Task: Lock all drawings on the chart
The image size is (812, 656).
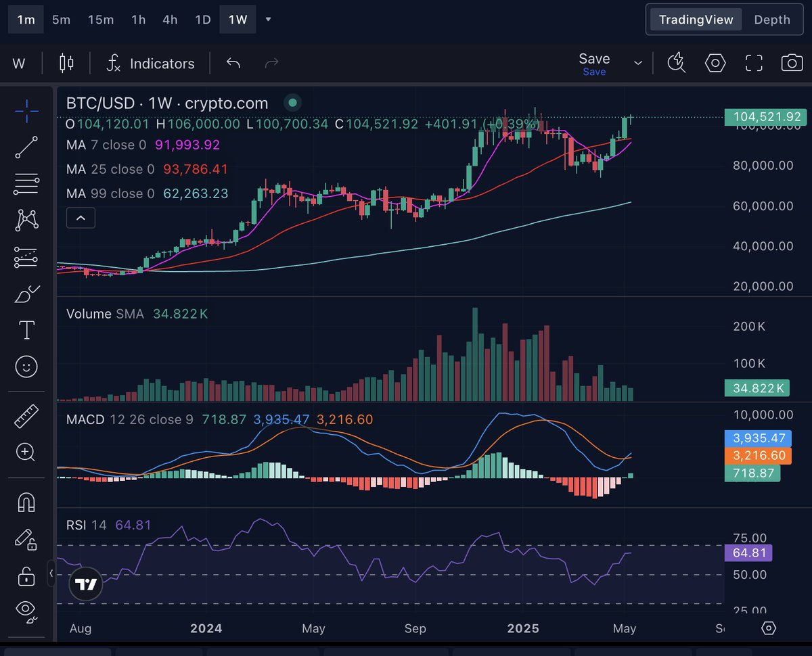Action: 26,577
